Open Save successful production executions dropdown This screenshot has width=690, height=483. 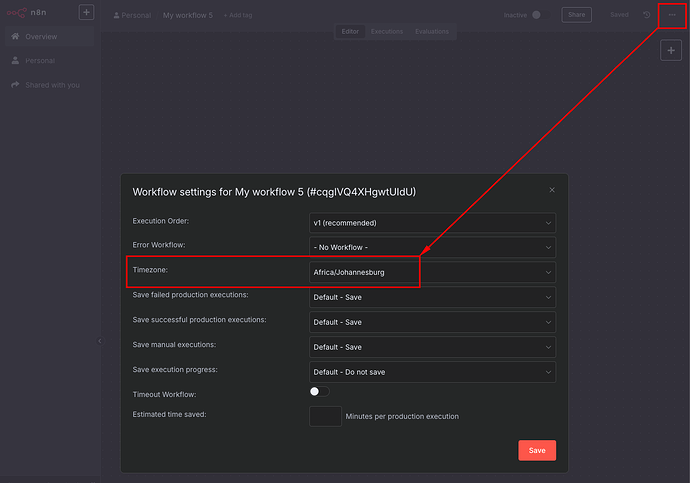coord(432,322)
